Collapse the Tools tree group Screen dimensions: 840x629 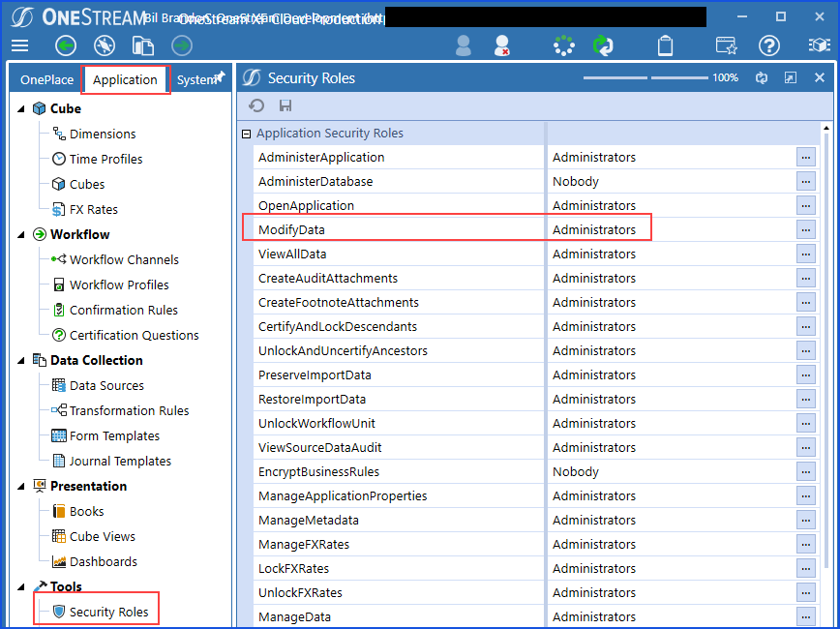(x=21, y=586)
